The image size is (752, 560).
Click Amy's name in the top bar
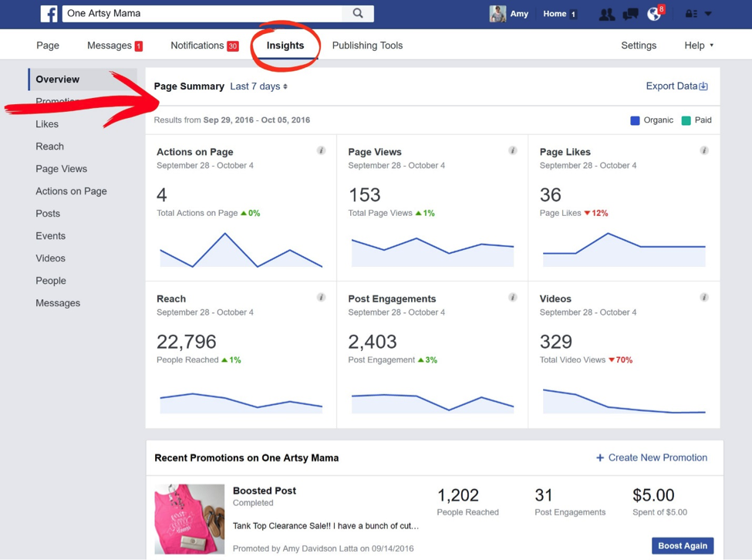click(x=519, y=14)
